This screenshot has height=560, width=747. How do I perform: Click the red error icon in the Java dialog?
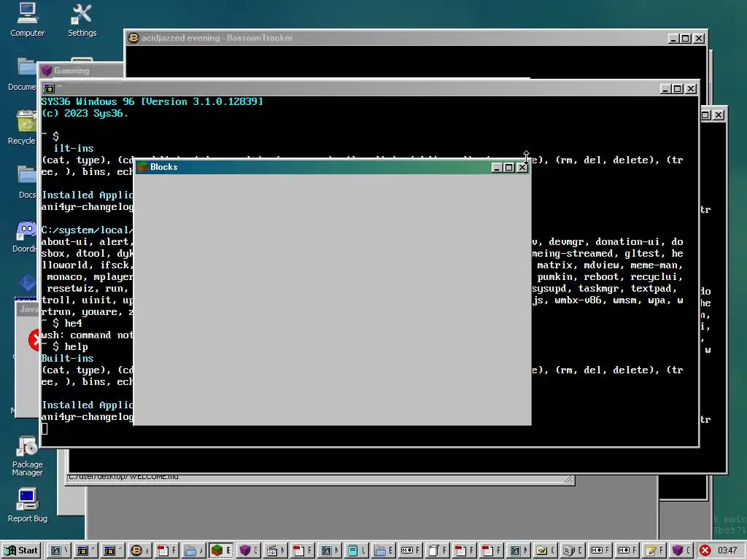point(34,340)
